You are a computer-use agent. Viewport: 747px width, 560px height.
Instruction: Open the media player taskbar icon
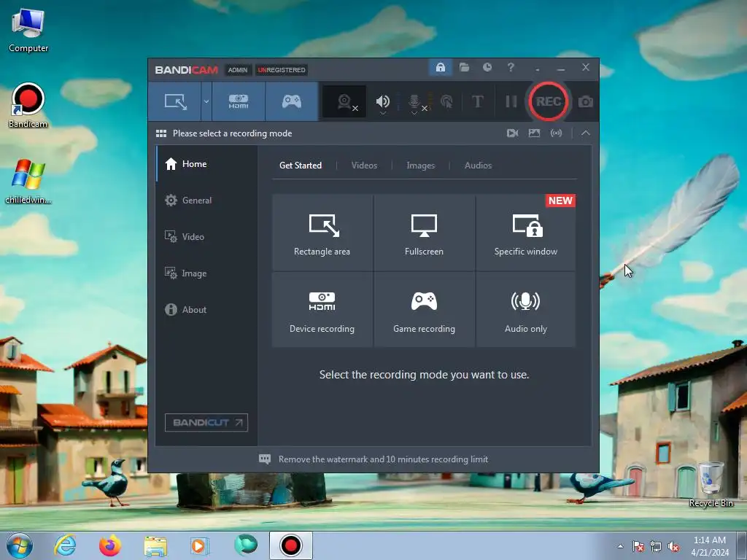click(199, 545)
